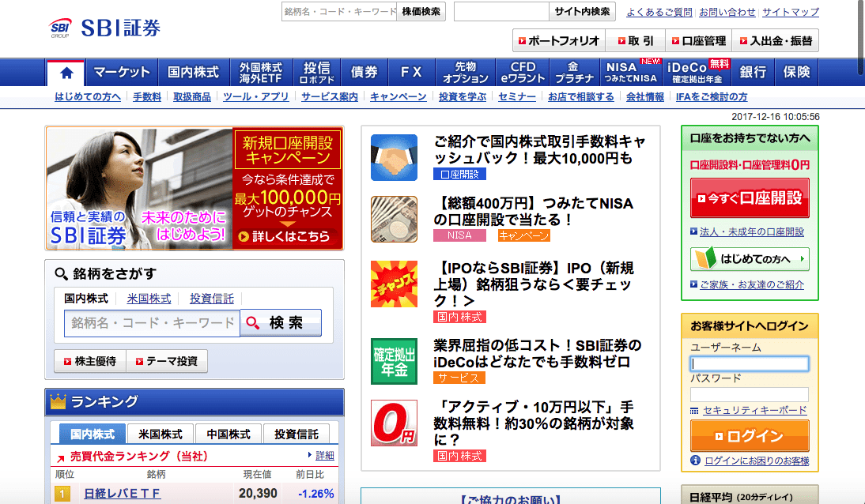Image resolution: width=865 pixels, height=504 pixels.
Task: Expand ranking 詳細 details link
Action: [x=324, y=456]
